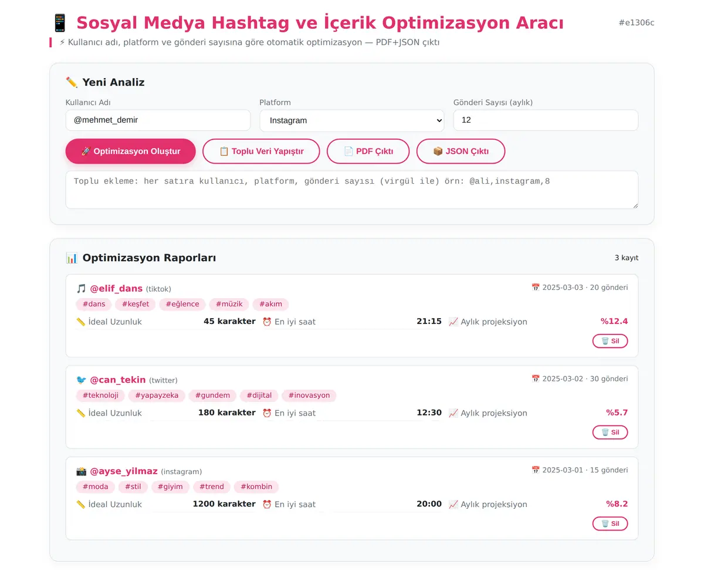
Task: Click the %8.2 monthly projection value
Action: 617,503
